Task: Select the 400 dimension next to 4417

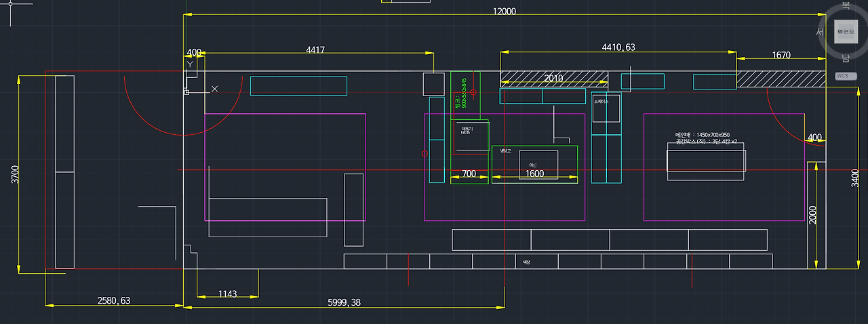Action: [x=194, y=52]
